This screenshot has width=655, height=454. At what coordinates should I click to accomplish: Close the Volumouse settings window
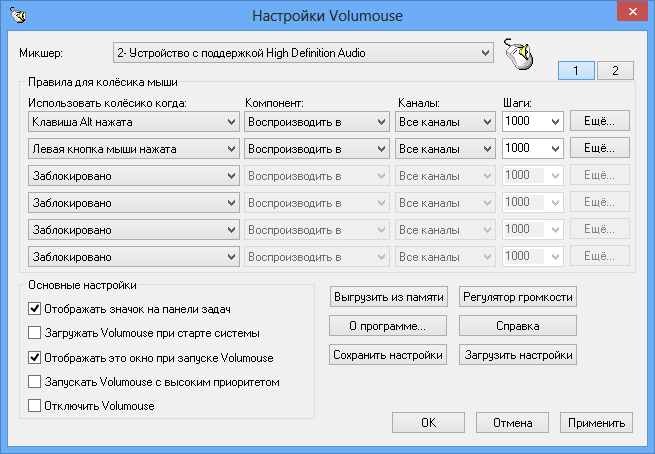click(x=632, y=12)
